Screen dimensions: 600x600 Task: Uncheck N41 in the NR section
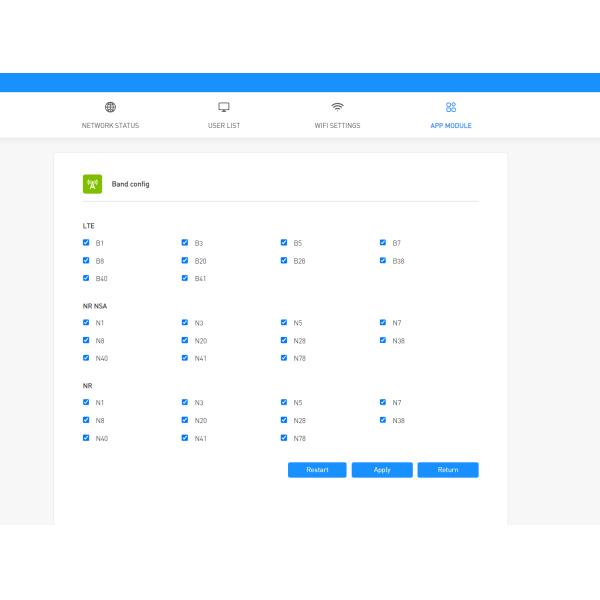point(185,438)
